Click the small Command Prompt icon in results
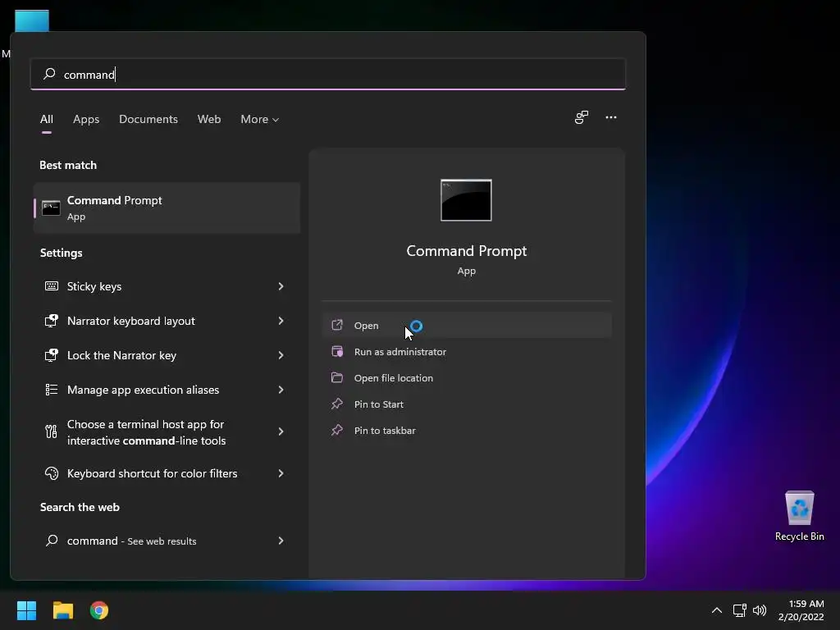Viewport: 840px width, 630px height. pyautogui.click(x=51, y=208)
